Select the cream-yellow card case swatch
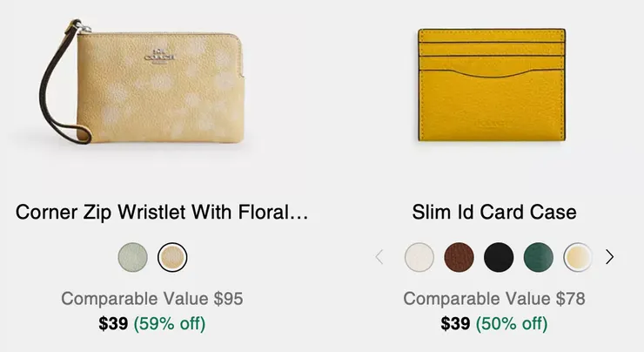Image resolution: width=644 pixels, height=352 pixels. tap(578, 257)
